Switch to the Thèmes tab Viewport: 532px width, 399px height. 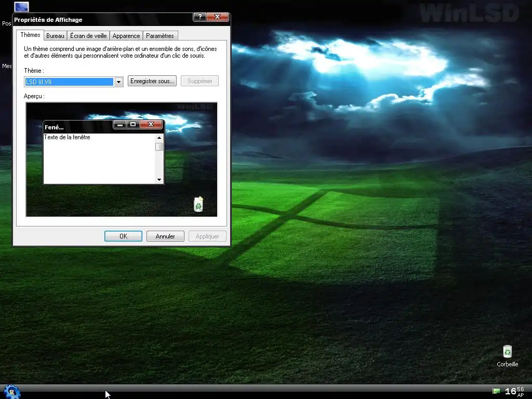tap(30, 35)
